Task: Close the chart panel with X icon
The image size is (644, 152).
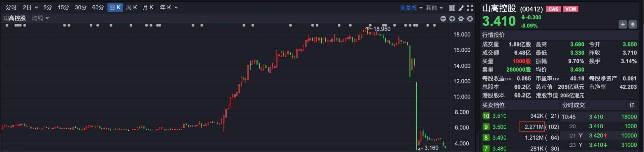Action: pyautogui.click(x=470, y=19)
